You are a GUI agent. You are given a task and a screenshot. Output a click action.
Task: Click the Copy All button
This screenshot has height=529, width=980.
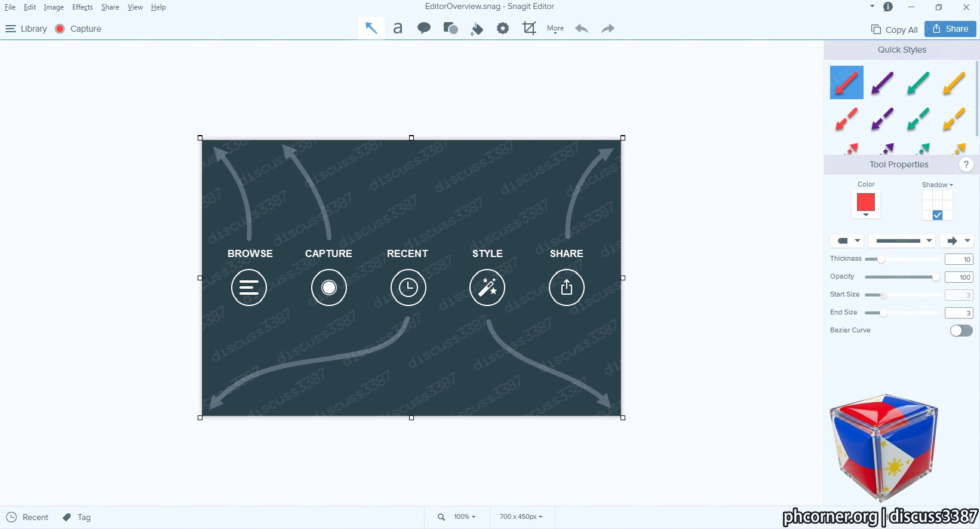click(x=895, y=29)
